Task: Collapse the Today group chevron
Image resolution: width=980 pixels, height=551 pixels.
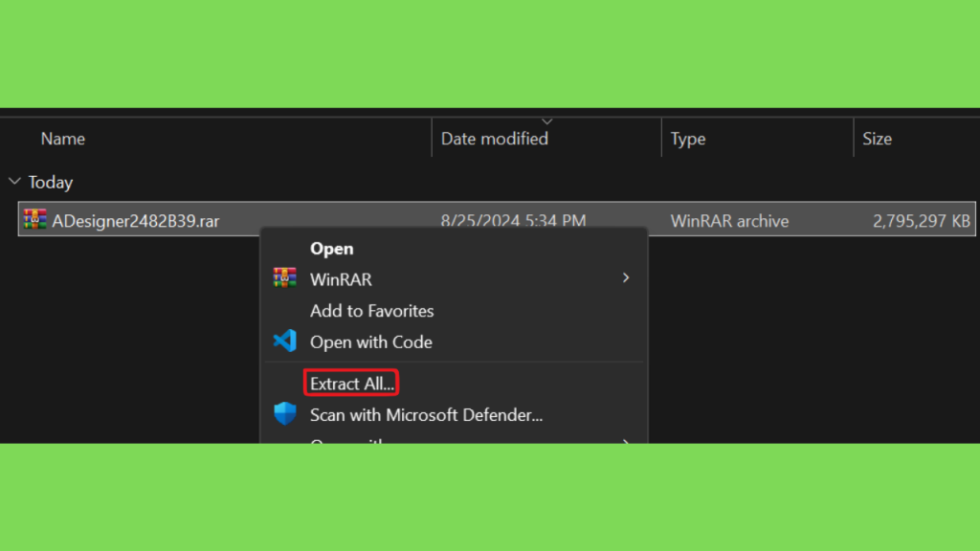Action: [x=15, y=182]
